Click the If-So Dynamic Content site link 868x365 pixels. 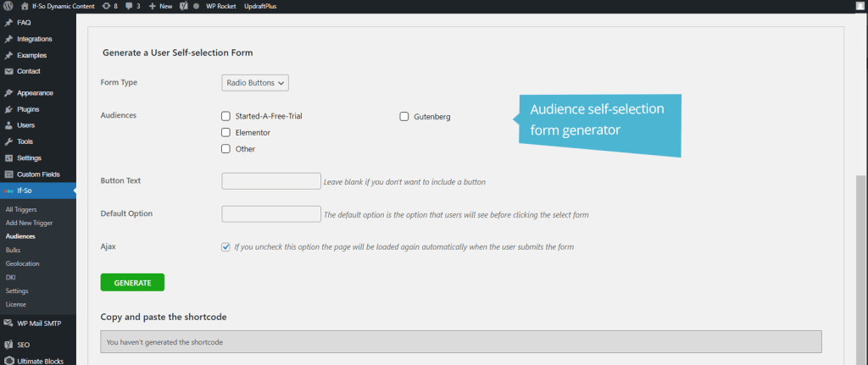[63, 6]
